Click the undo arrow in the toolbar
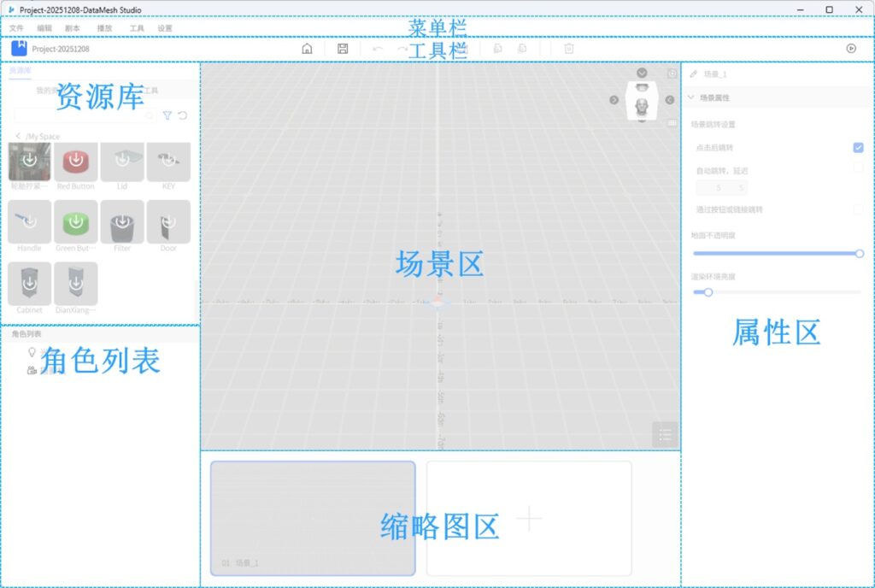The image size is (875, 588). pos(378,49)
